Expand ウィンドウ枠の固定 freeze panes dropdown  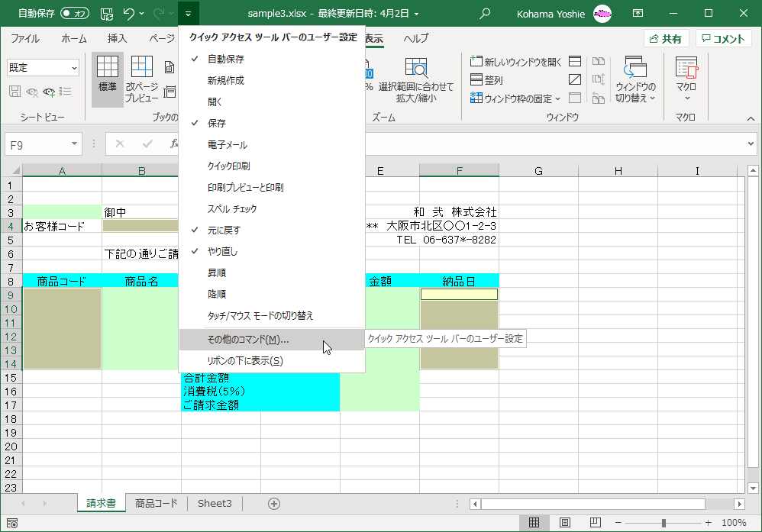[x=558, y=98]
